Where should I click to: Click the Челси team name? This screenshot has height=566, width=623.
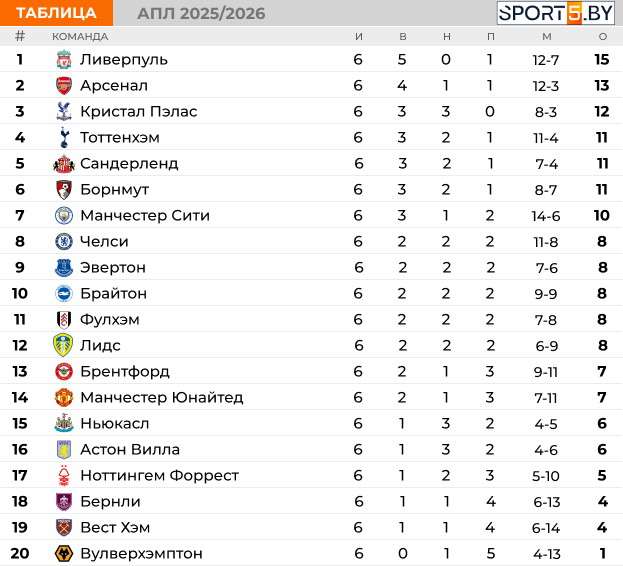104,241
